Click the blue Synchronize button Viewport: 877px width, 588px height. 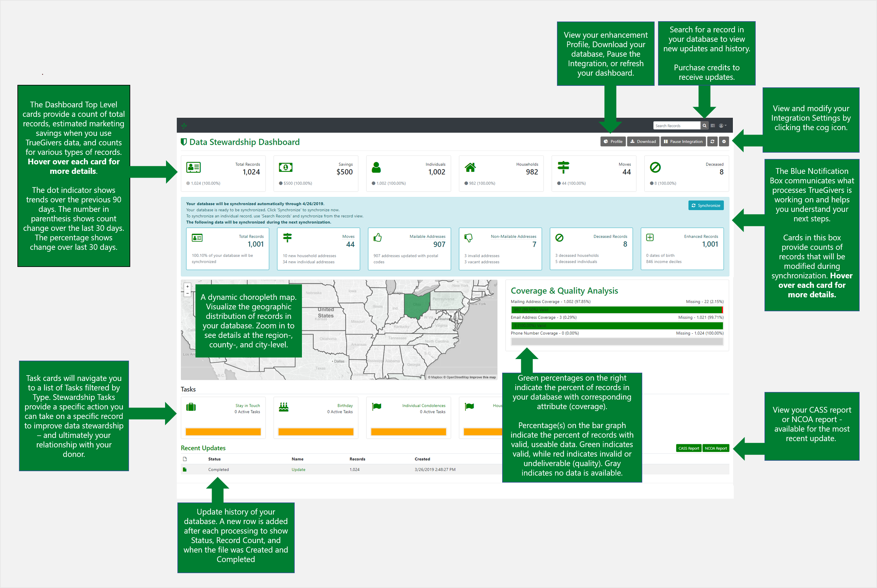[706, 205]
